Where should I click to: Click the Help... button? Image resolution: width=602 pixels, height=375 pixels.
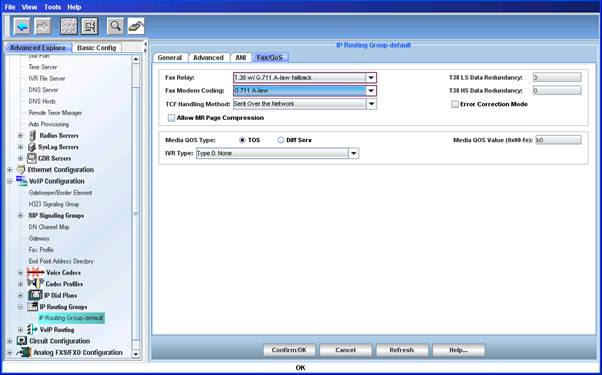click(458, 350)
